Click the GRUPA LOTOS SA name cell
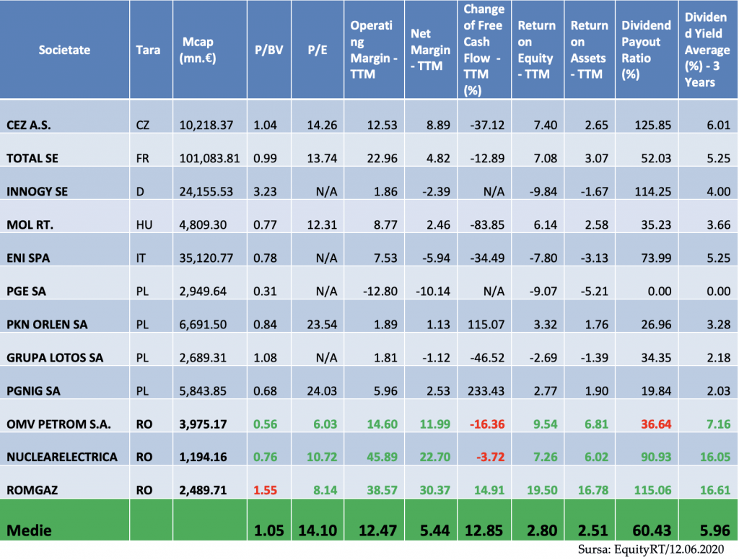Screen dimensions: 739x560 click(55, 358)
